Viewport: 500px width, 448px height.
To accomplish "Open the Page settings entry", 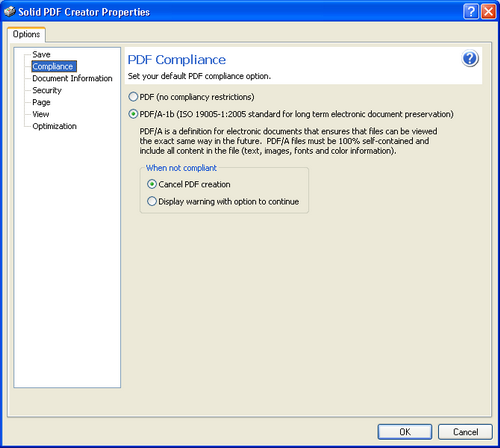I will 41,102.
